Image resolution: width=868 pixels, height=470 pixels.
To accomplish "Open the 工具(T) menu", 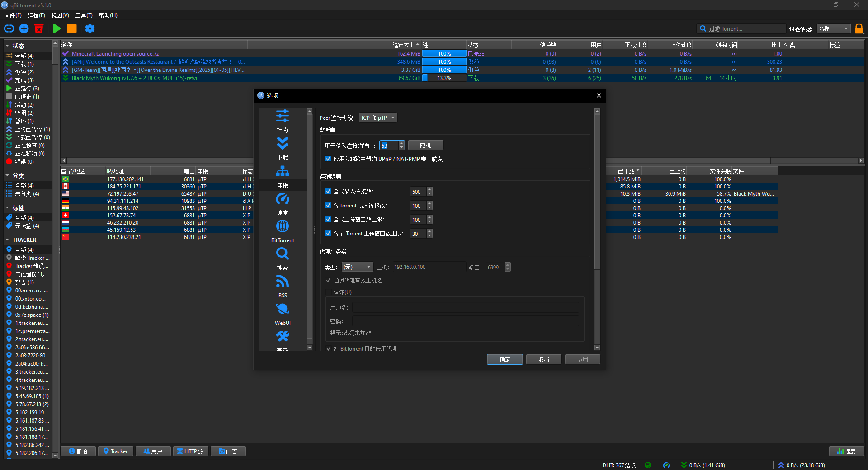I will (84, 15).
